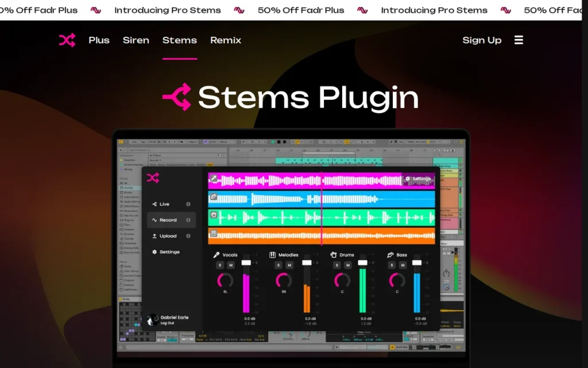
Task: Click the first Introducing Pro Stems banner text
Action: pos(168,10)
